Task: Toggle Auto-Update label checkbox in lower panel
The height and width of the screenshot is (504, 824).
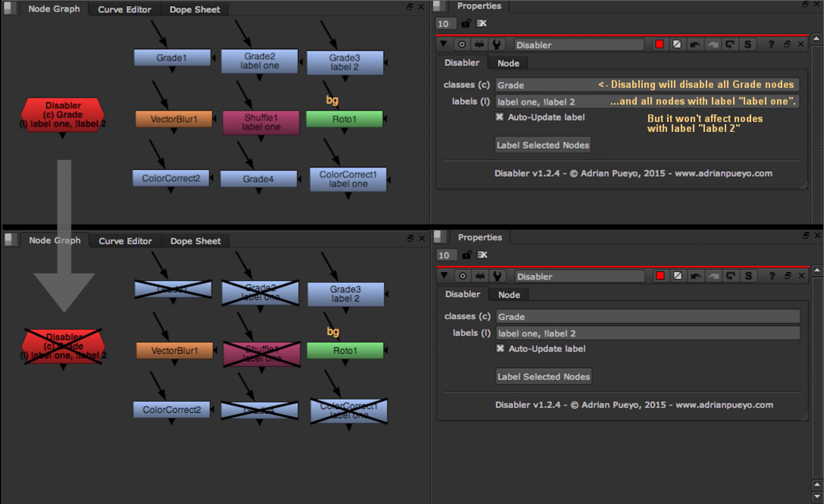Action: (x=500, y=349)
